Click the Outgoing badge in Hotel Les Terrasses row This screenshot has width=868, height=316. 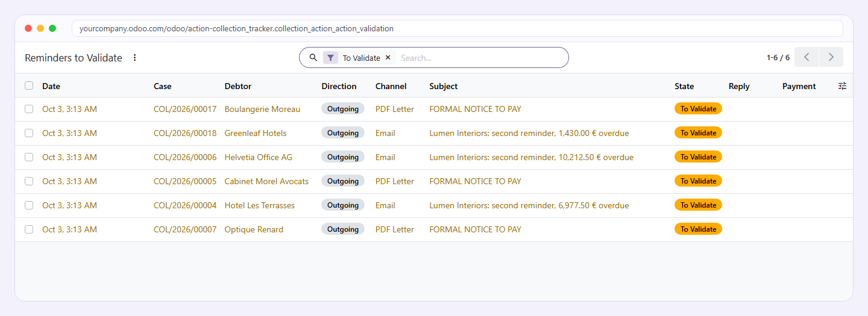[x=343, y=205]
